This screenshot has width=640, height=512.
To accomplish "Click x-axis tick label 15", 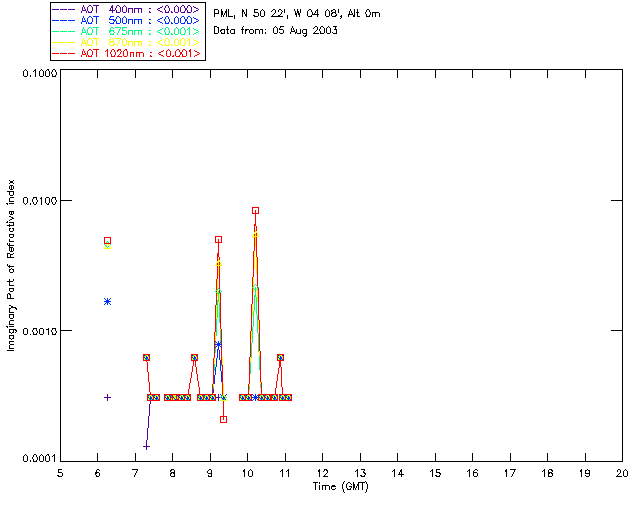I will pos(435,473).
